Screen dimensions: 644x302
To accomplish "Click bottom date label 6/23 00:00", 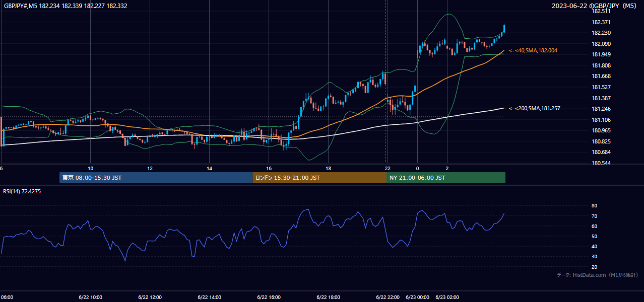I will (417, 297).
